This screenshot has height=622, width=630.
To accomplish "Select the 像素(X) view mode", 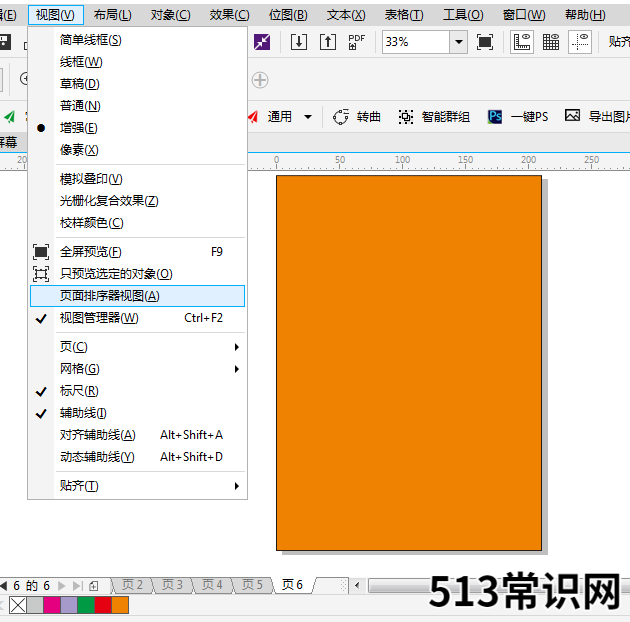I will pyautogui.click(x=137, y=150).
